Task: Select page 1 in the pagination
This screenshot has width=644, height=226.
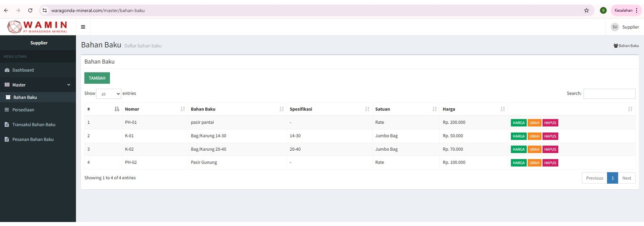Action: (613, 178)
